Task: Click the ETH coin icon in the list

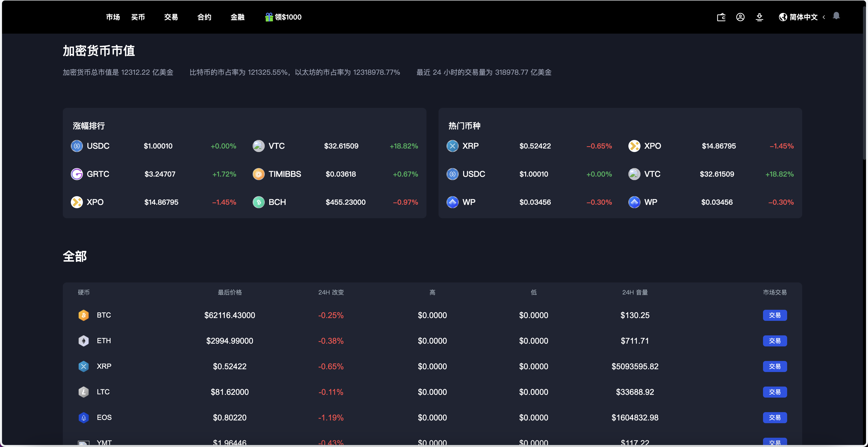Action: pos(84,341)
